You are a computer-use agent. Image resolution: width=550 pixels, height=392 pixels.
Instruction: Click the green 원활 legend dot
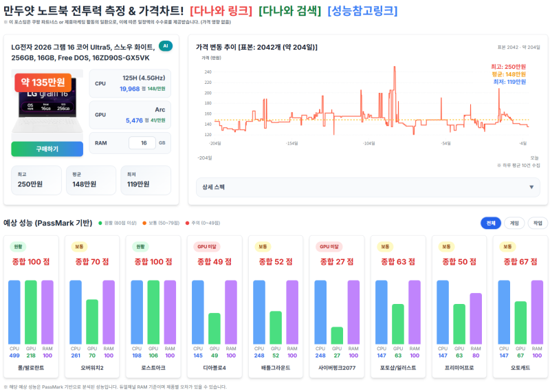[100, 224]
